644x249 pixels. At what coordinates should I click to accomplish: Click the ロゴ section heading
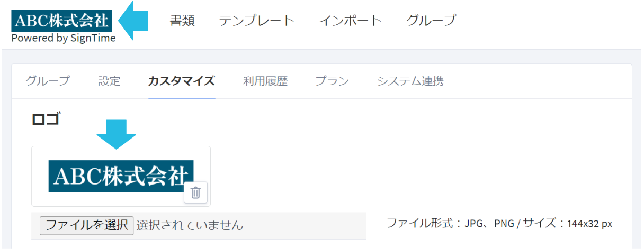(x=46, y=119)
